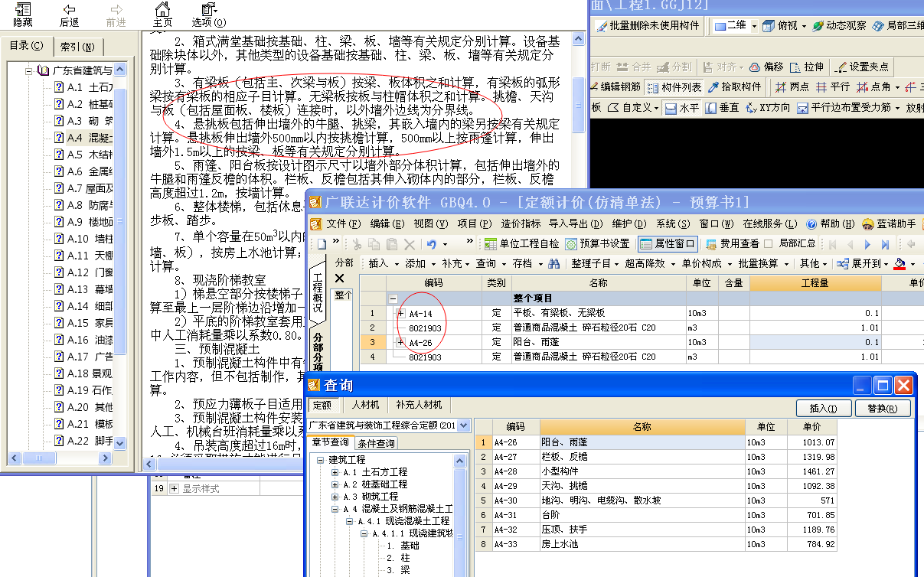The width and height of the screenshot is (924, 577).
Task: Select row A4-33 房上水池 in the query results
Action: (655, 544)
